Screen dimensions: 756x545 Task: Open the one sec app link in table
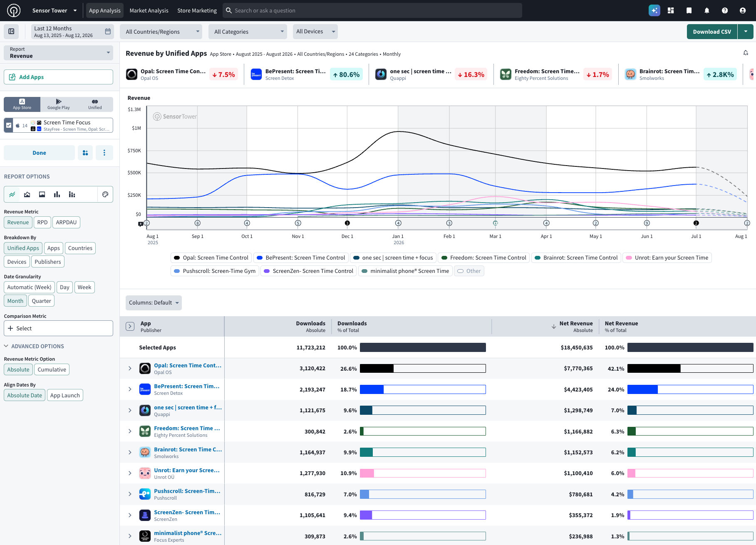188,407
